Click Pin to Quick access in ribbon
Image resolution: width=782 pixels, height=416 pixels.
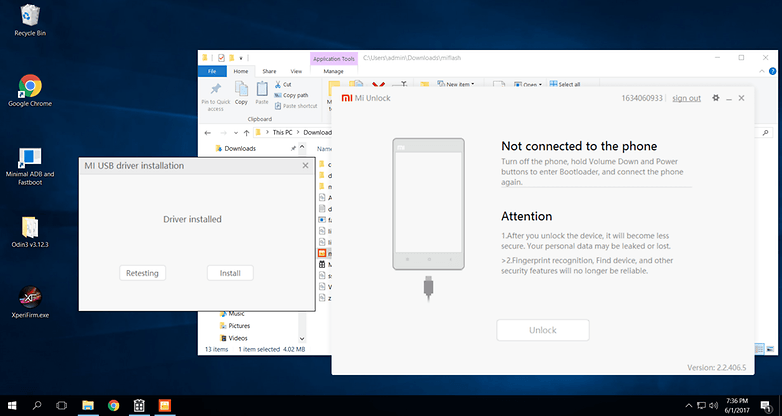point(215,97)
